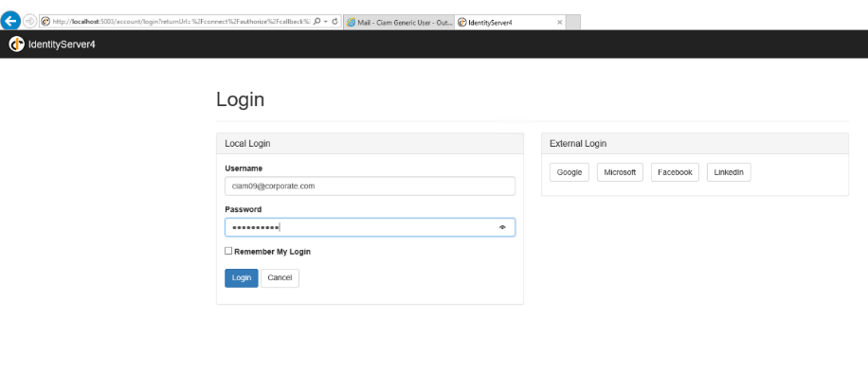868x372 pixels.
Task: Click the Password field label
Action: click(x=243, y=209)
